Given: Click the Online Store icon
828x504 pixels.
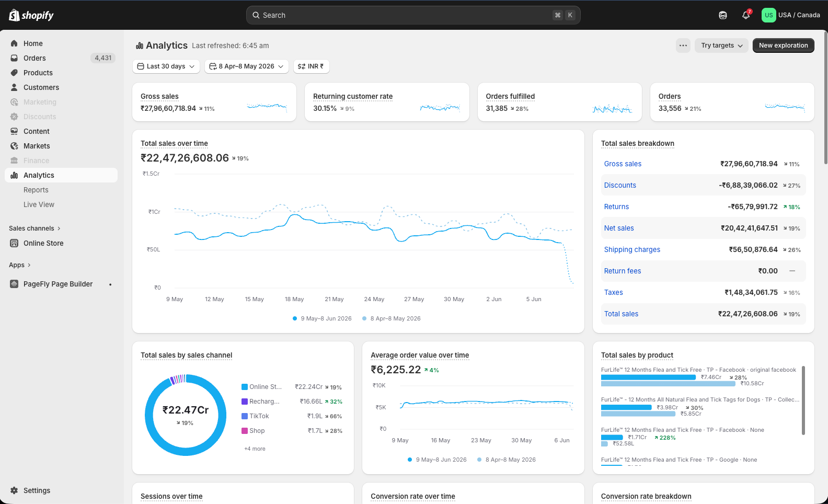Looking at the screenshot, I should pyautogui.click(x=14, y=243).
